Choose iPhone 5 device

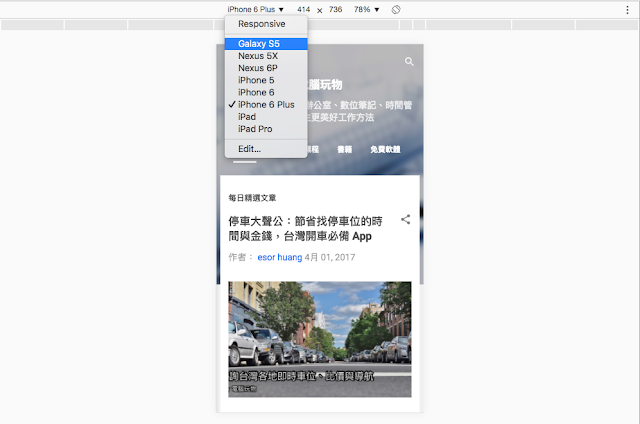click(x=266, y=80)
